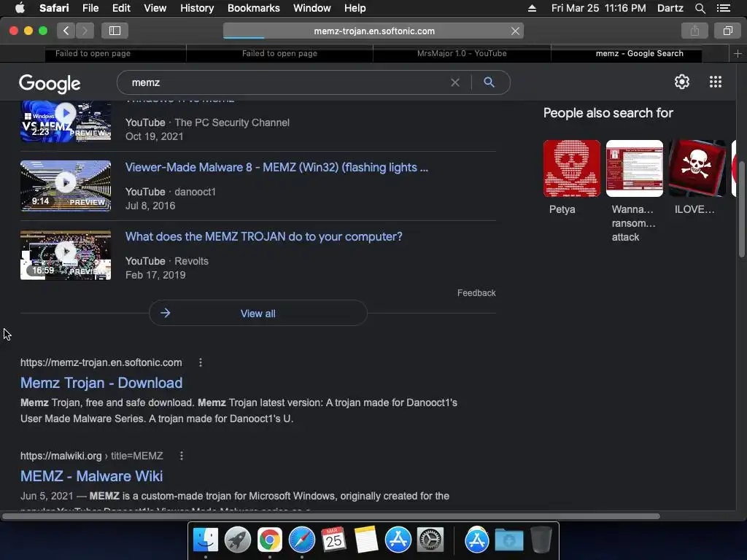Play the 2:23 Windows VS MEMZ thumbnail
The height and width of the screenshot is (560, 747).
(66, 121)
